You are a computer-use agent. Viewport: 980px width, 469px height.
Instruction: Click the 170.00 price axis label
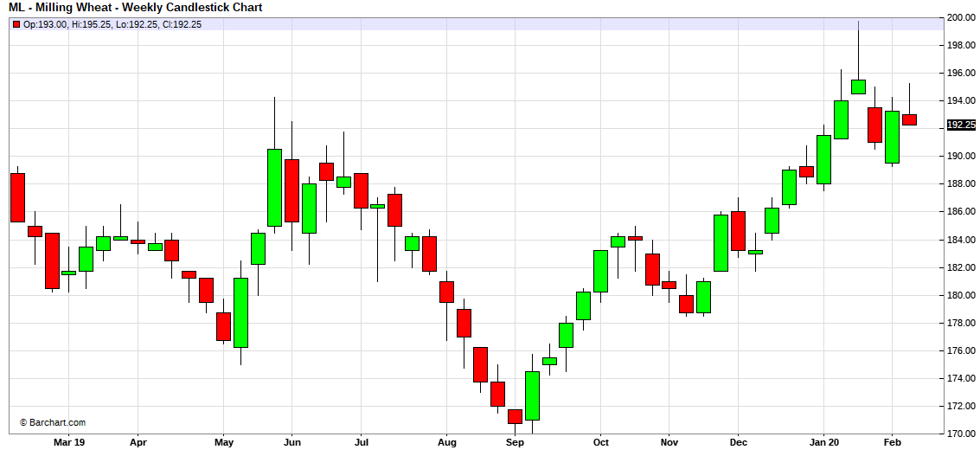[960, 434]
